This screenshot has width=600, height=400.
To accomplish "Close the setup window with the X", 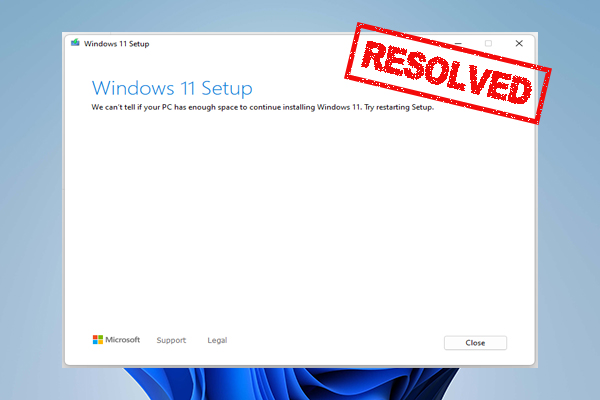I will pos(519,43).
